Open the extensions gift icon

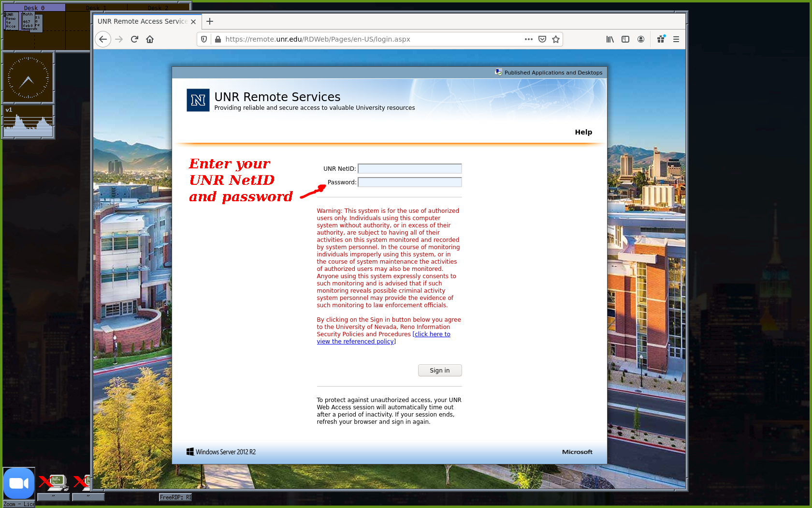click(661, 39)
